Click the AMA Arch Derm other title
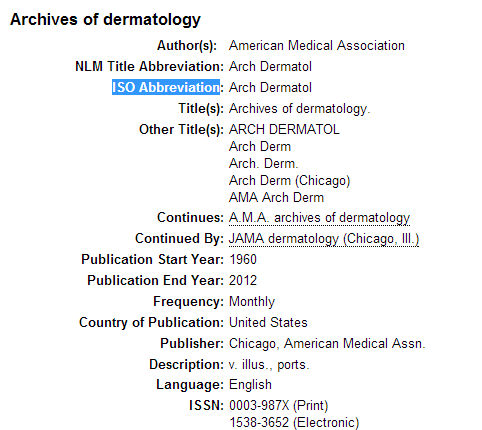The image size is (482, 430). (x=276, y=197)
